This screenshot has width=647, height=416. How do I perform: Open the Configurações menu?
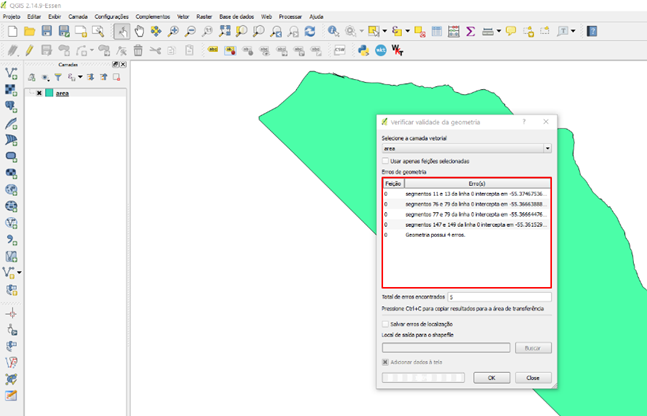(x=111, y=17)
